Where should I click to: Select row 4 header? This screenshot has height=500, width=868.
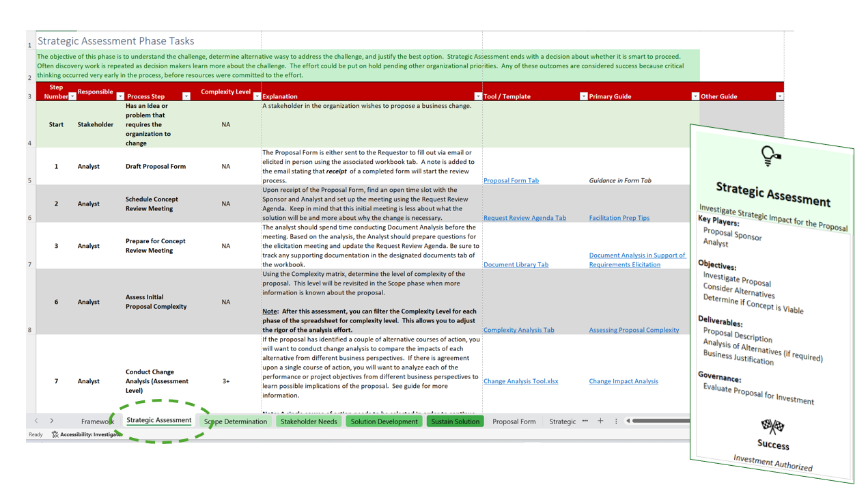30,124
